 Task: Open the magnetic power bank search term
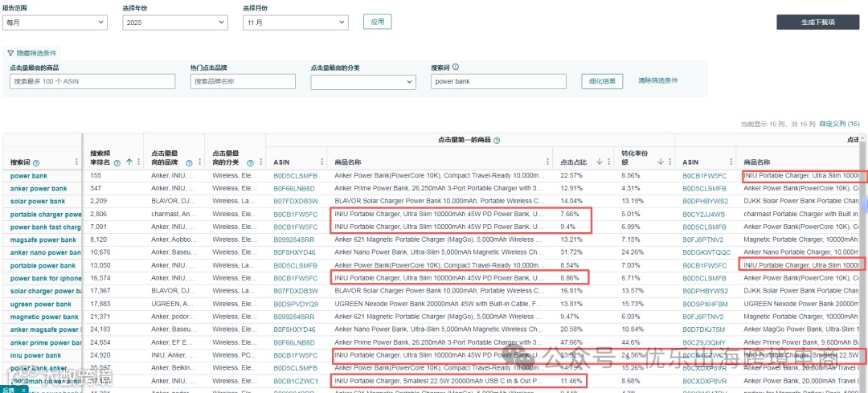pos(44,317)
